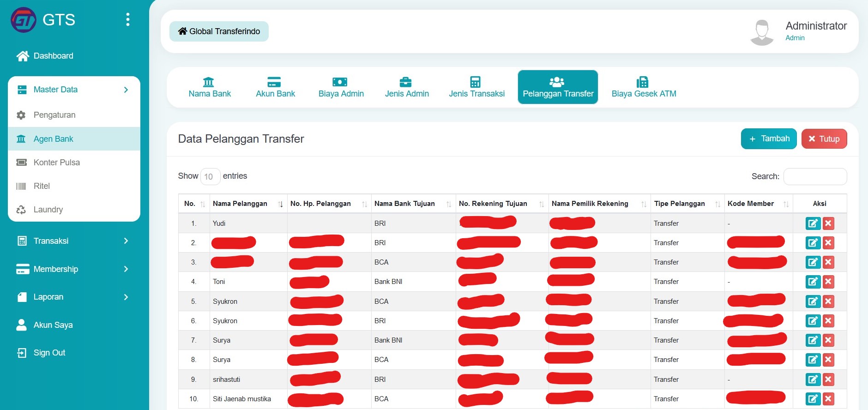Delete row 4 Toni
Image resolution: width=868 pixels, height=410 pixels.
[828, 282]
